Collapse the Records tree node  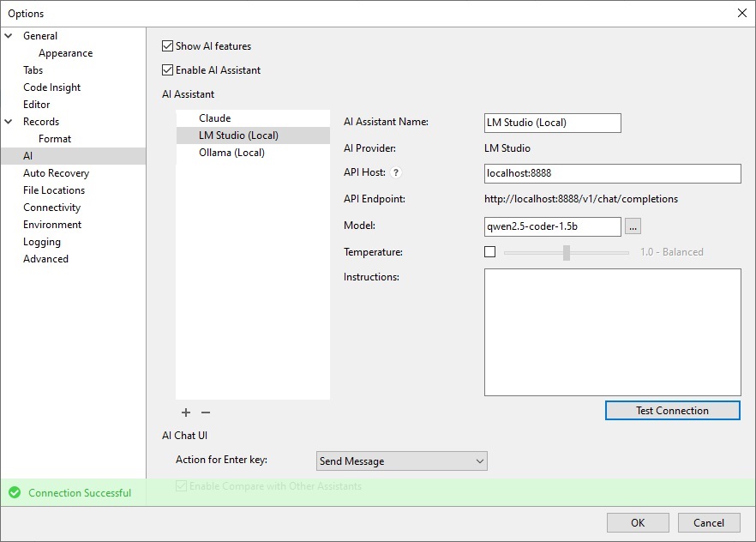[x=9, y=122]
